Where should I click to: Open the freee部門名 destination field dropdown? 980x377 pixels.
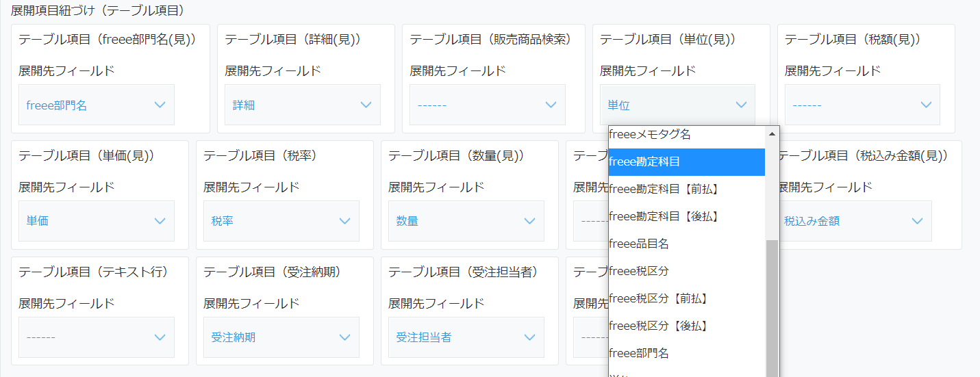tap(97, 105)
